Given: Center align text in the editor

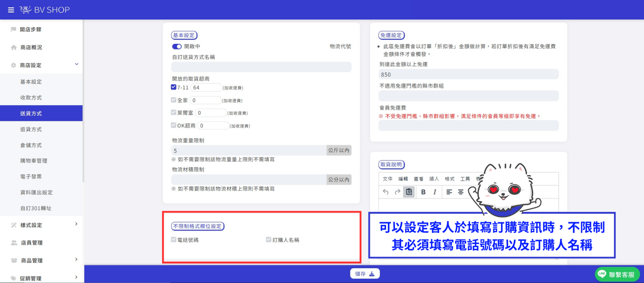Looking at the screenshot, I should 461,192.
